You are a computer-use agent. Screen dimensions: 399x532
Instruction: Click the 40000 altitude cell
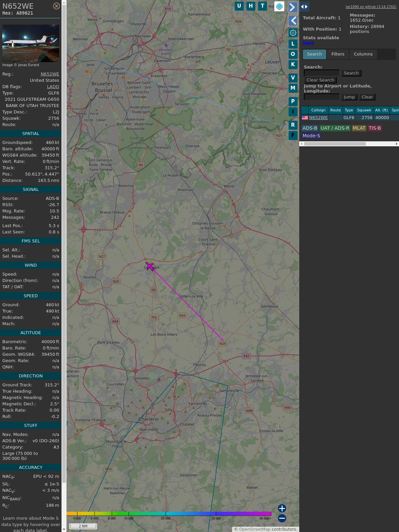382,118
